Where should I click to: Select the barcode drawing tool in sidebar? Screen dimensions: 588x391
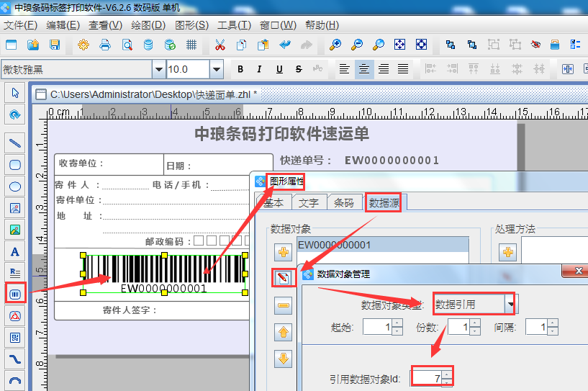coord(14,293)
